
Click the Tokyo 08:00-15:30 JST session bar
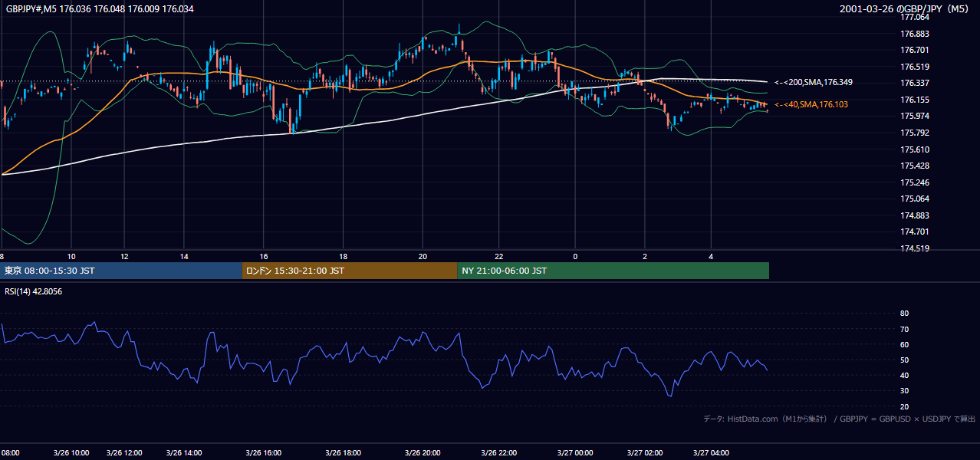pos(121,271)
